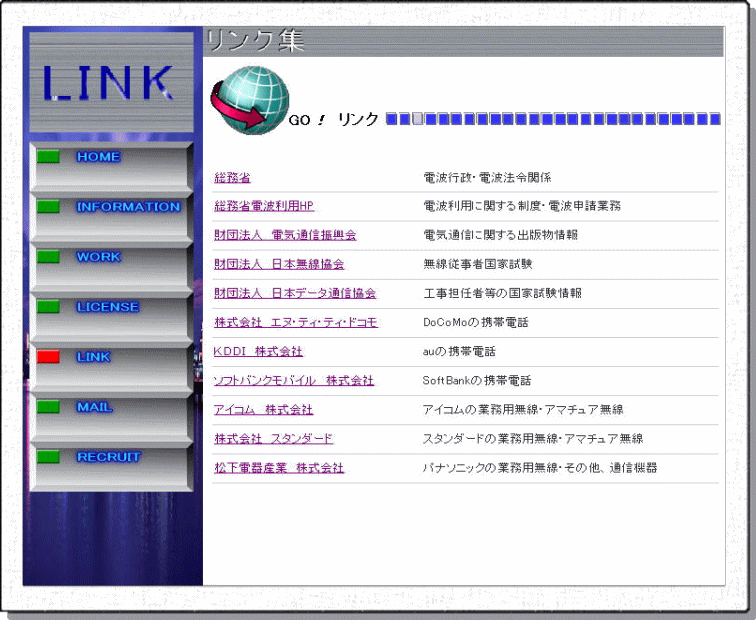The height and width of the screenshot is (620, 756).
Task: Click description 電波行政・電波法令関係
Action: click(487, 177)
